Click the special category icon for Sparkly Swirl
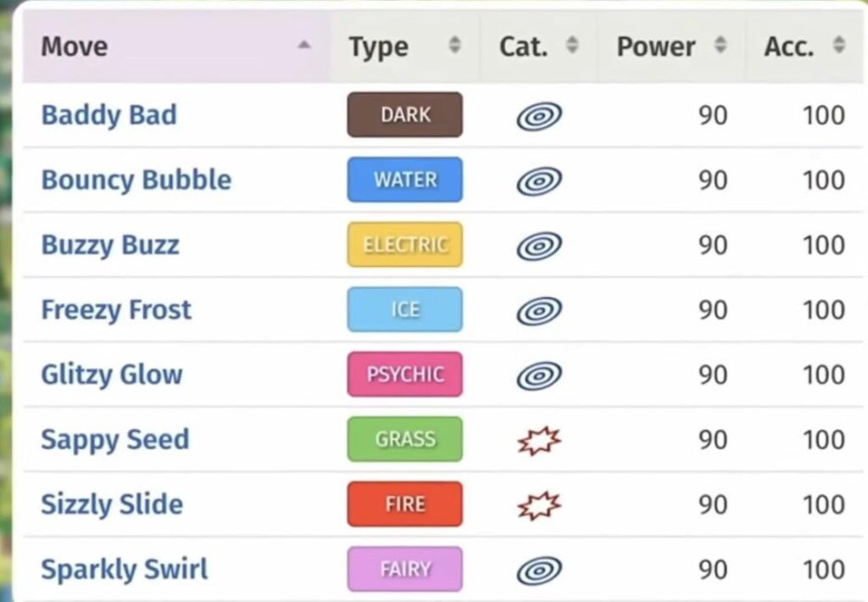 click(x=539, y=569)
